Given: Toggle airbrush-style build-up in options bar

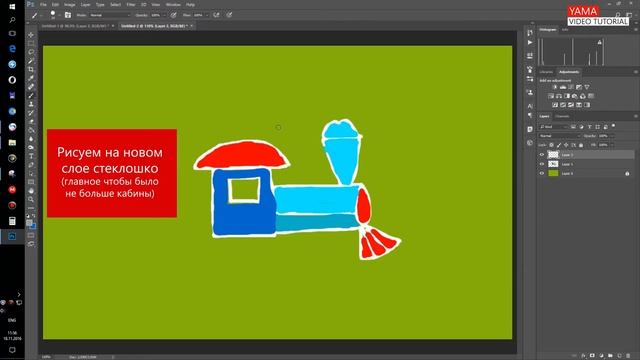Looking at the screenshot, I should [x=216, y=15].
